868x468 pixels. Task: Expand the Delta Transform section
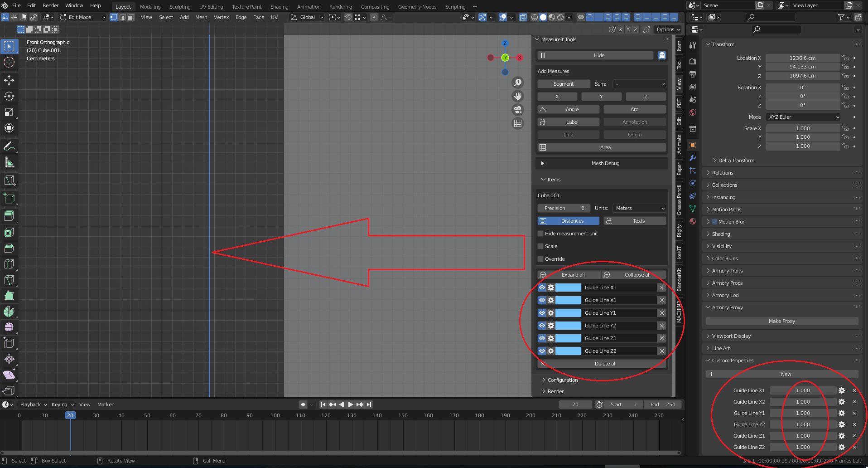click(x=736, y=161)
